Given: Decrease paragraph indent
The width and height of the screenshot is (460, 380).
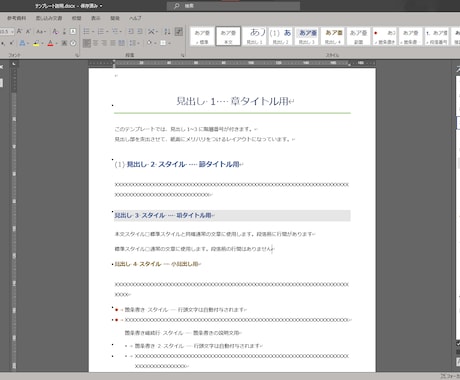Looking at the screenshot, I should (131, 31).
